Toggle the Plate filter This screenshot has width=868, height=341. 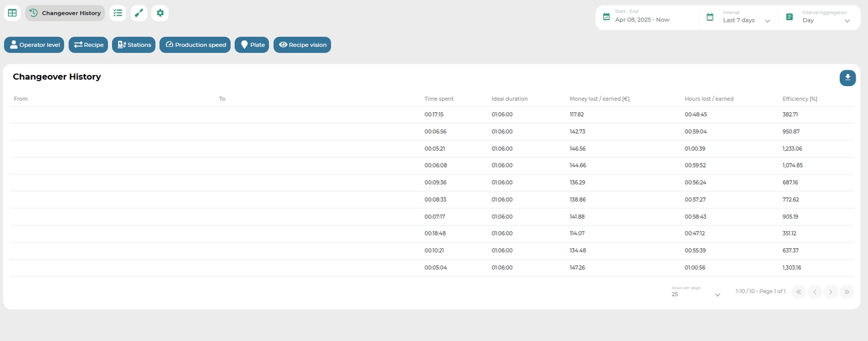point(252,45)
